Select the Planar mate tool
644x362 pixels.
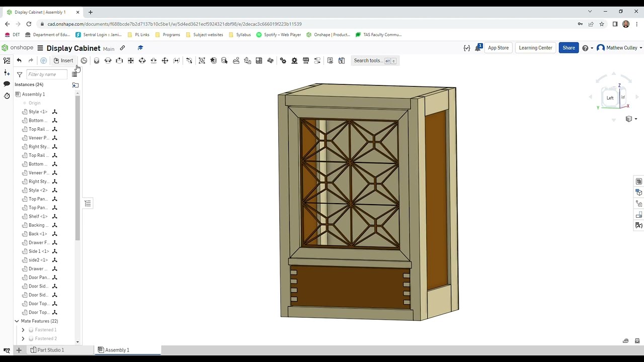click(x=131, y=61)
